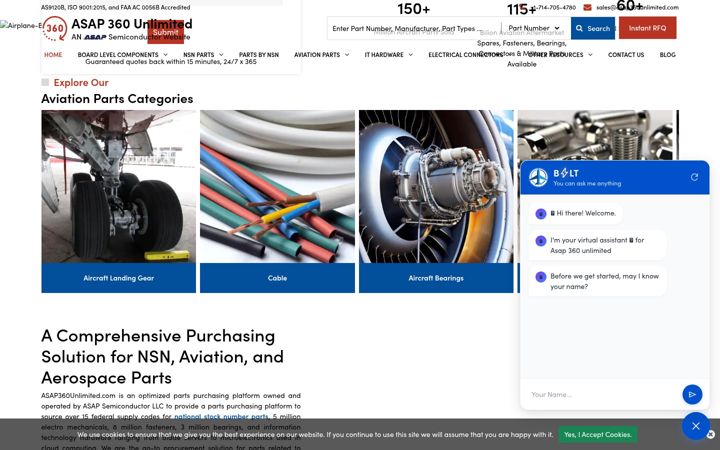Click the email envelope icon in header

587,7
